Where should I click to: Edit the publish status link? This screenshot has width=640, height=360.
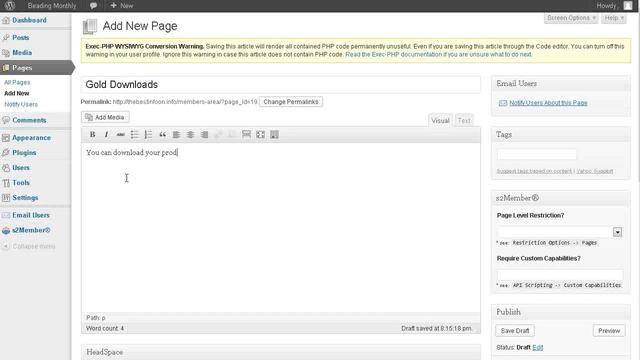click(x=538, y=347)
